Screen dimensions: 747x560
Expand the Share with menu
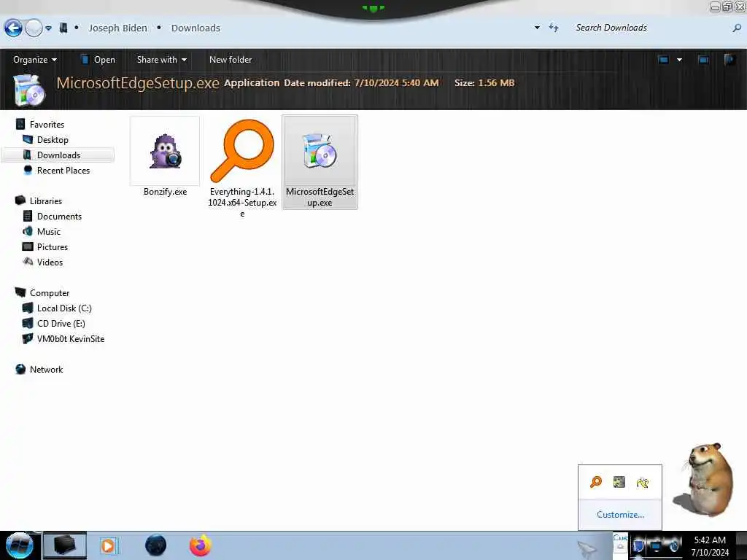[161, 60]
